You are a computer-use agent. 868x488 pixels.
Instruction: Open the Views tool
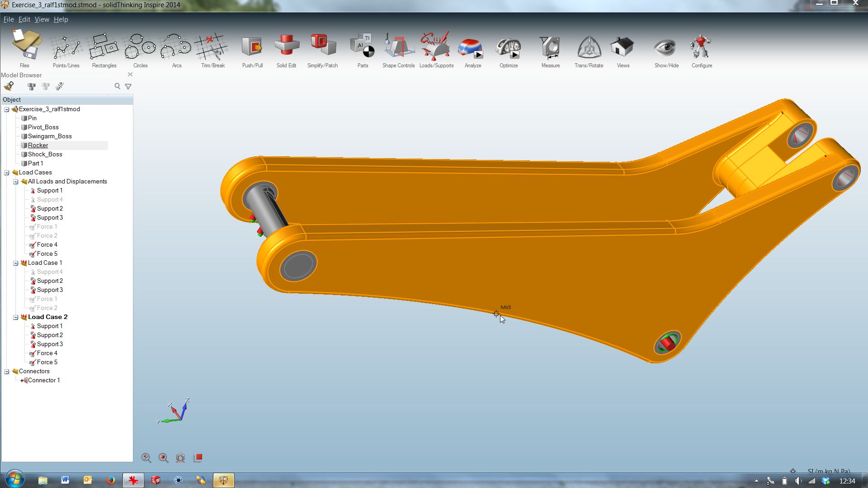coord(623,46)
